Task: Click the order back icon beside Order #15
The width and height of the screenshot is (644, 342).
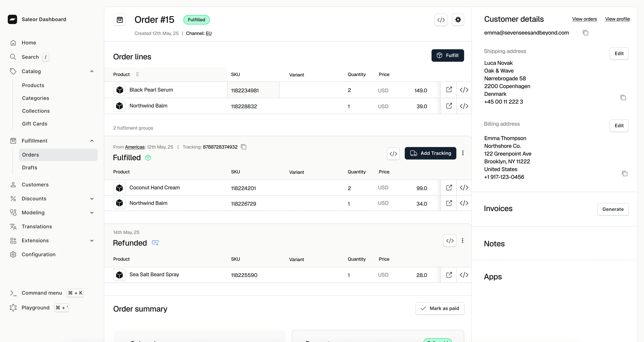Action: (x=119, y=20)
